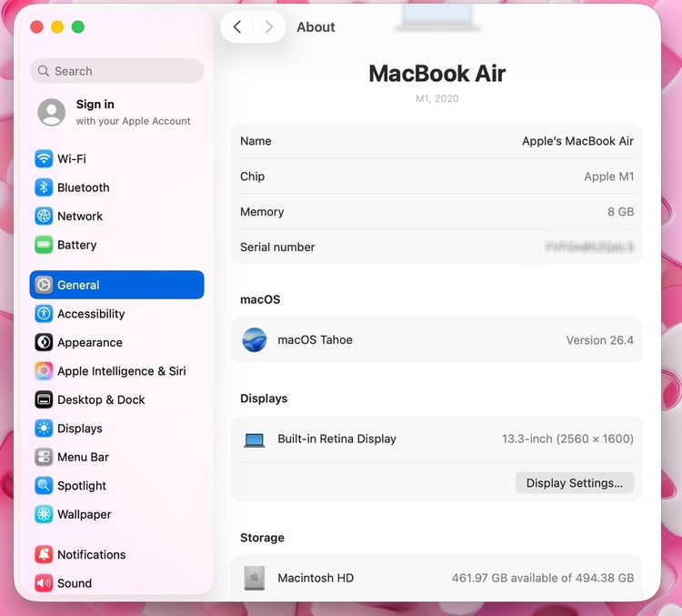Click the Desktop & Dock icon
Viewport: 682px width, 616px height.
(44, 400)
